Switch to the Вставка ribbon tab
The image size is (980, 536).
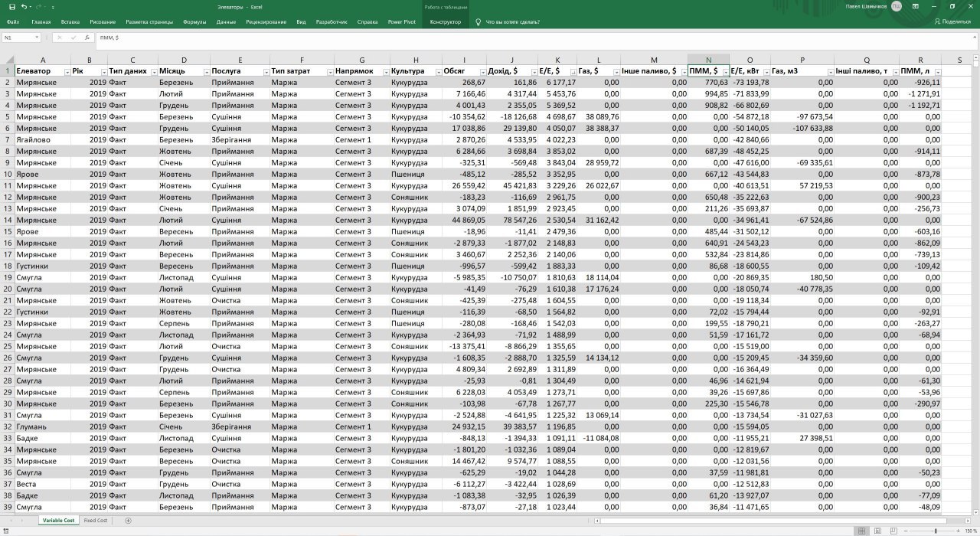coord(70,21)
